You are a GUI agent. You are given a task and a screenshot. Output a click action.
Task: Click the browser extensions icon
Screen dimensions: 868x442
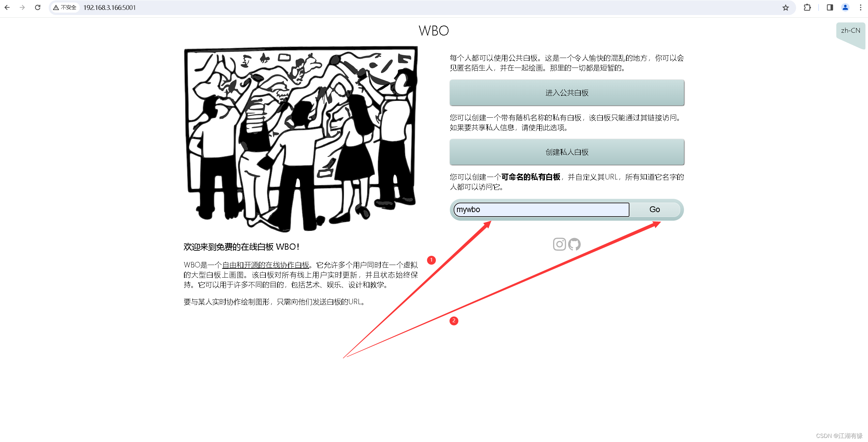pyautogui.click(x=806, y=8)
